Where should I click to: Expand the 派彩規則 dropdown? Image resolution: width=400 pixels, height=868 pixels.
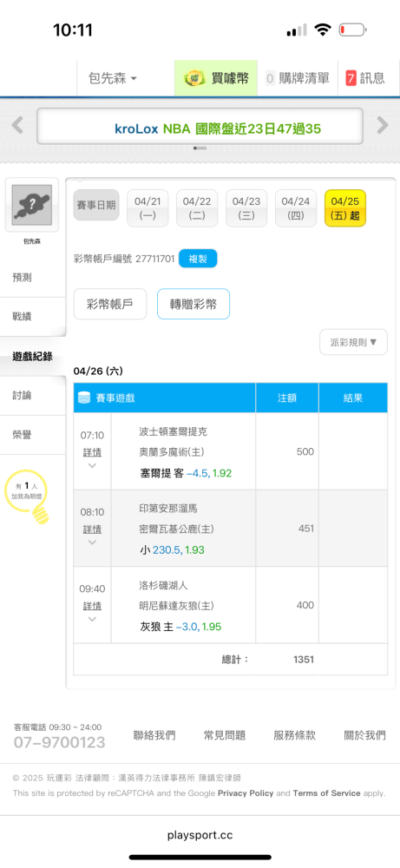point(353,342)
